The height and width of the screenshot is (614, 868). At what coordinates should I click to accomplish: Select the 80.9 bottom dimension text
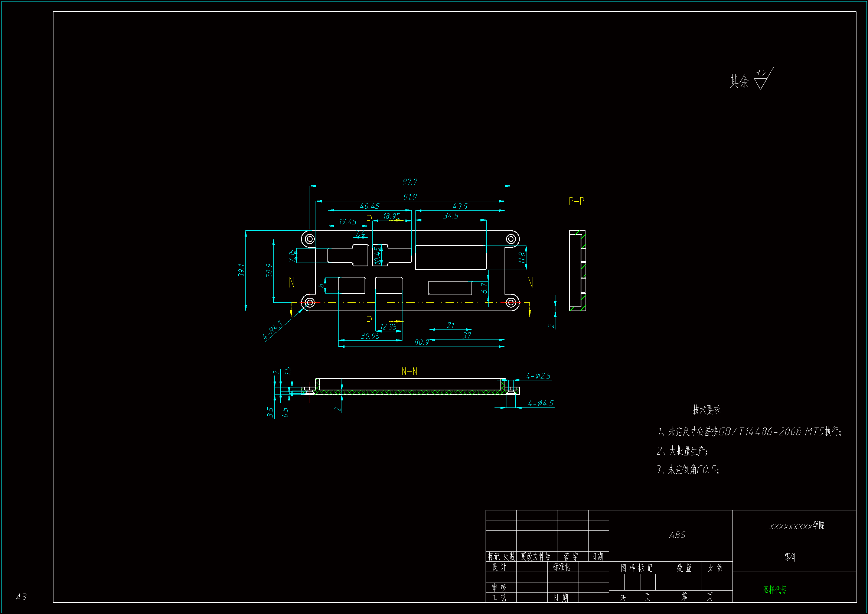[x=421, y=342]
